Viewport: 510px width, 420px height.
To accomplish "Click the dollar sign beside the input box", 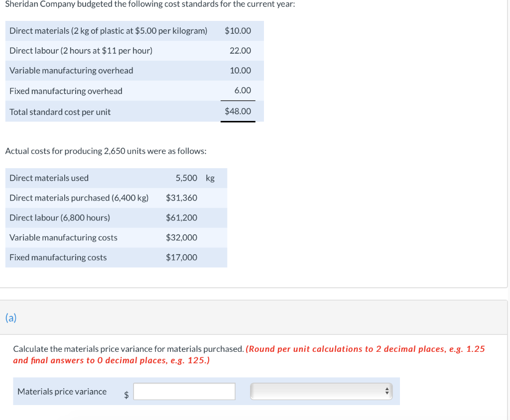I will 126,395.
